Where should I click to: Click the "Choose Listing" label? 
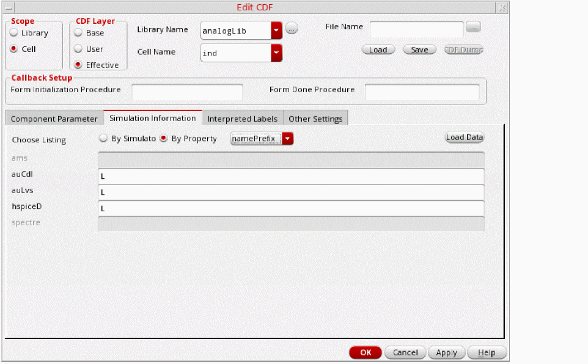click(x=39, y=140)
